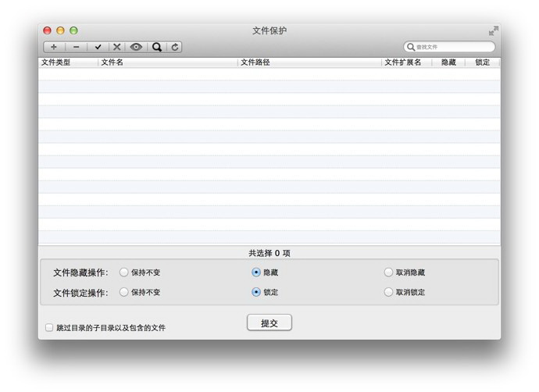Click the 提交 submit button

tap(269, 323)
